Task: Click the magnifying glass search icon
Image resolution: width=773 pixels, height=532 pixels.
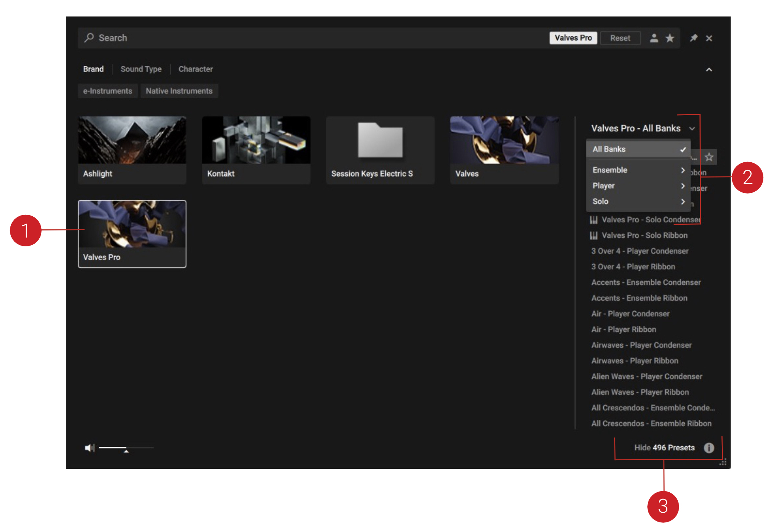Action: tap(89, 37)
